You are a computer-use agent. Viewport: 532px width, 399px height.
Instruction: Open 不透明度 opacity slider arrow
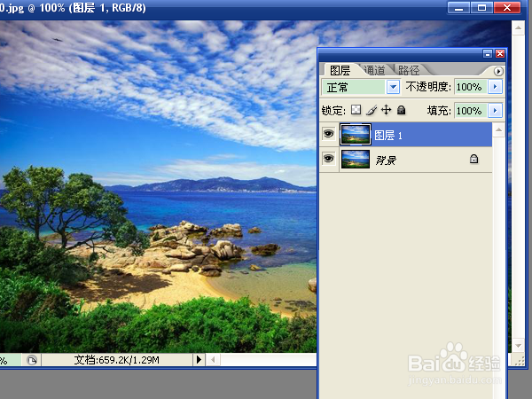click(x=495, y=87)
